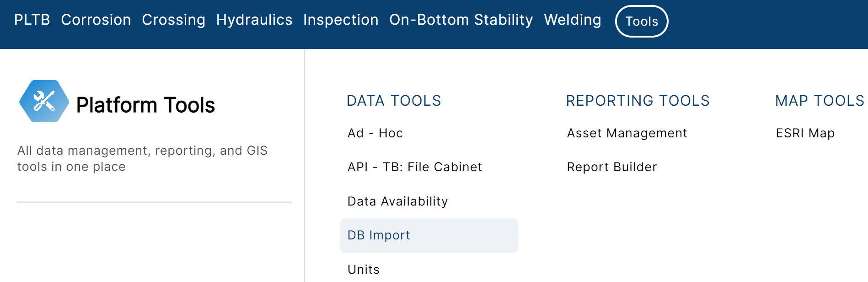868x282 pixels.
Task: Click the Platform Tools title text
Action: tap(145, 105)
